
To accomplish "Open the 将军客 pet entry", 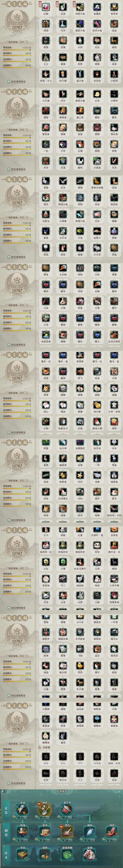I will pos(114,7).
